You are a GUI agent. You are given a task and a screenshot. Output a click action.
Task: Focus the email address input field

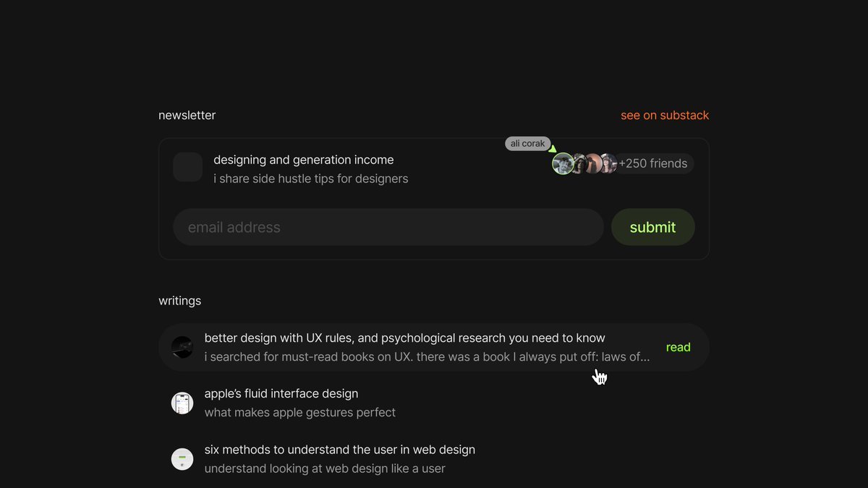coord(388,227)
